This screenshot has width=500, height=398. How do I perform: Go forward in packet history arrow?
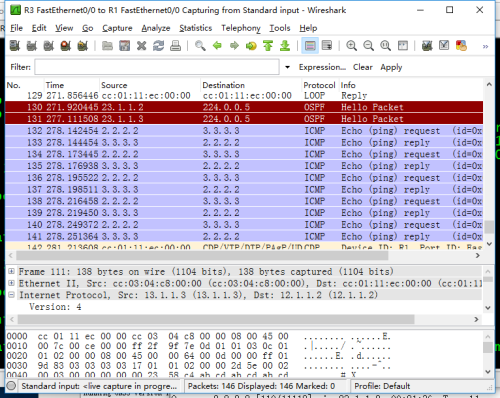234,46
